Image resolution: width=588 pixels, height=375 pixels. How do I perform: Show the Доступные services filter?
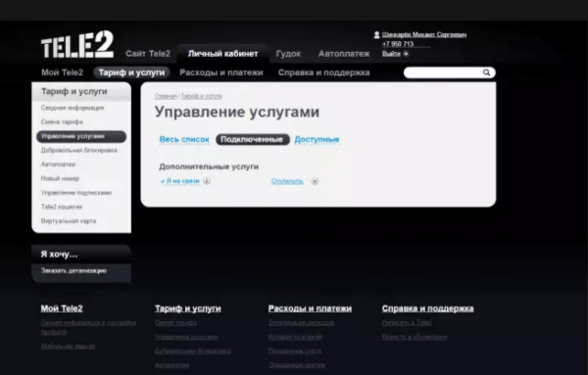[317, 139]
